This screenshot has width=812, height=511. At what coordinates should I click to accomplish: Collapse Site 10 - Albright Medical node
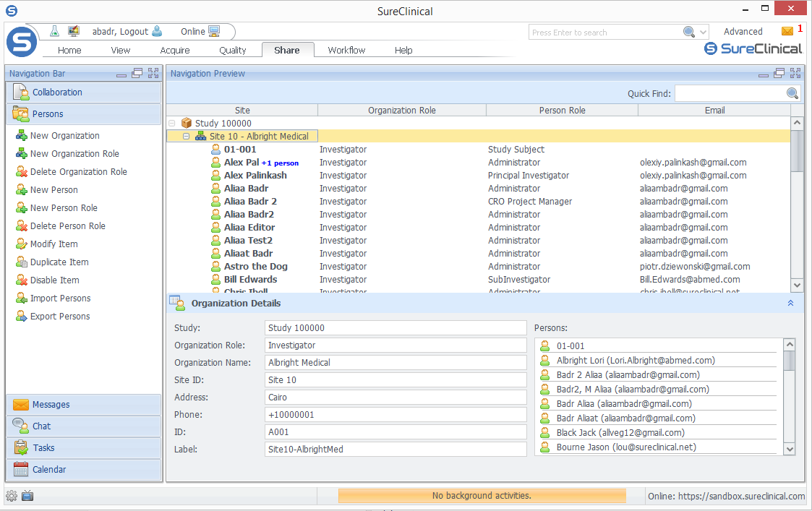[x=186, y=136]
